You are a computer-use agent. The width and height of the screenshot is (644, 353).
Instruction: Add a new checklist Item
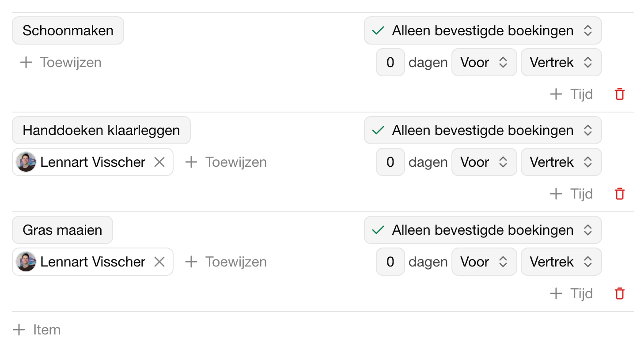37,330
